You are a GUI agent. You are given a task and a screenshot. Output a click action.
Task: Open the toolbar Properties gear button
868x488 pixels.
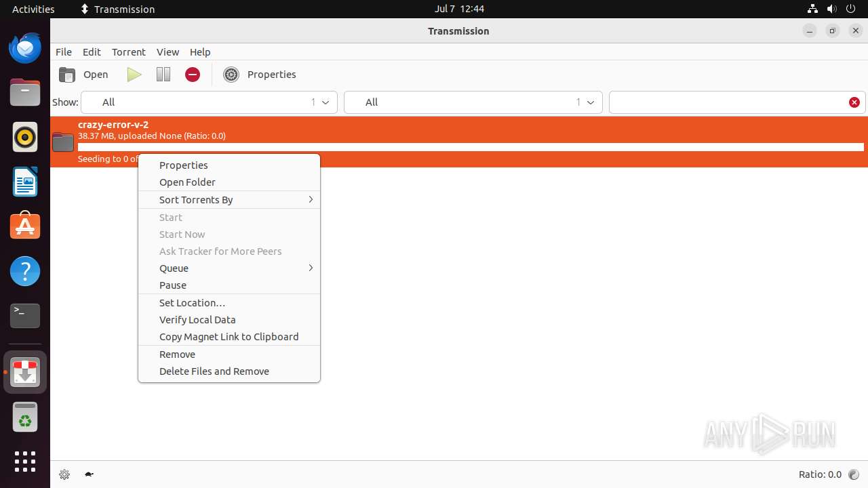coord(260,75)
